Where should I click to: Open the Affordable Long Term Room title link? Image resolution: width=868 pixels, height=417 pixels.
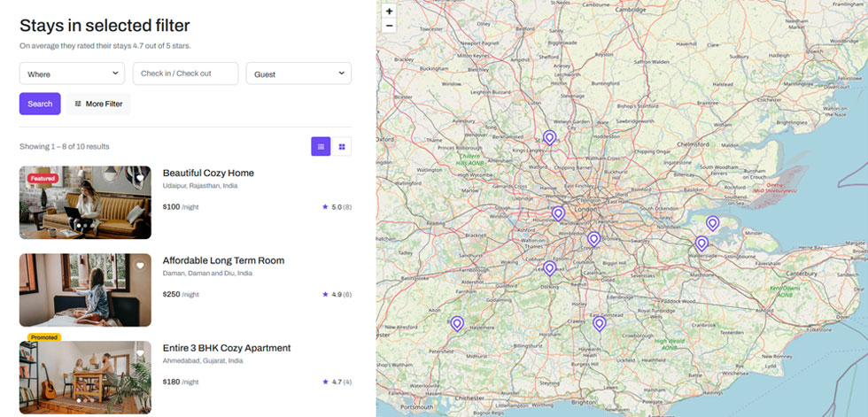(x=223, y=260)
